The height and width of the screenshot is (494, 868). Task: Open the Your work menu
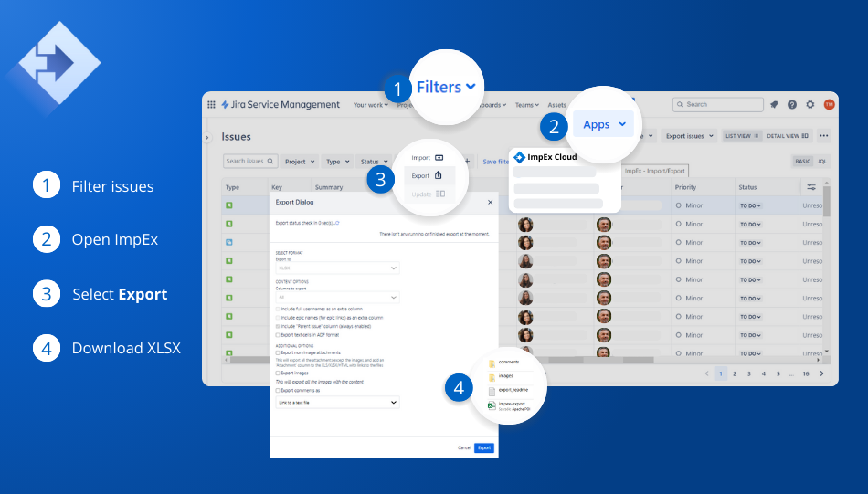(370, 105)
